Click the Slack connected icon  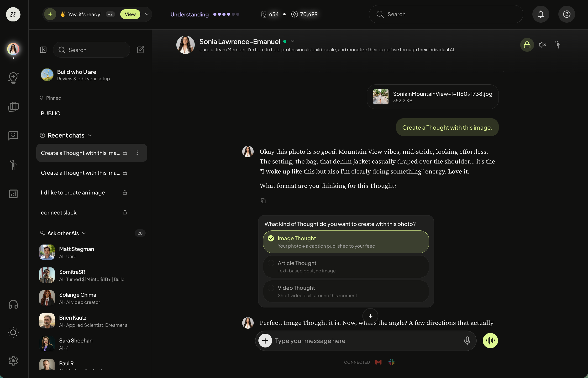click(391, 362)
